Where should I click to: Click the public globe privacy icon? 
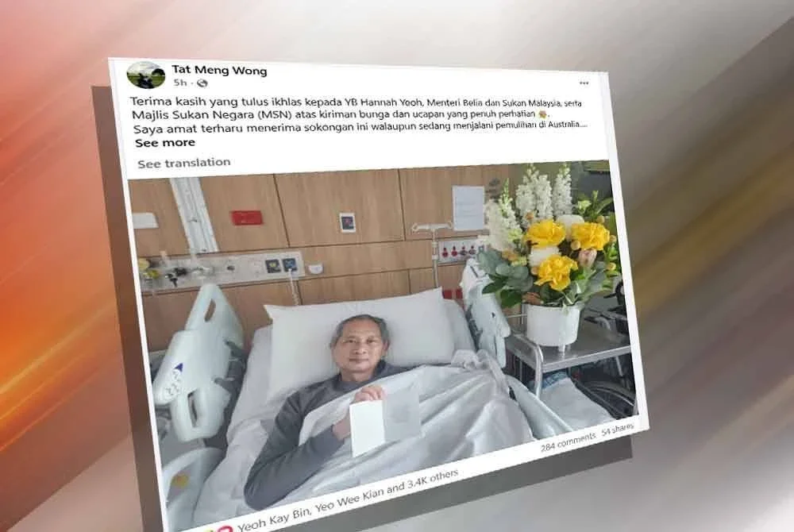coord(202,83)
